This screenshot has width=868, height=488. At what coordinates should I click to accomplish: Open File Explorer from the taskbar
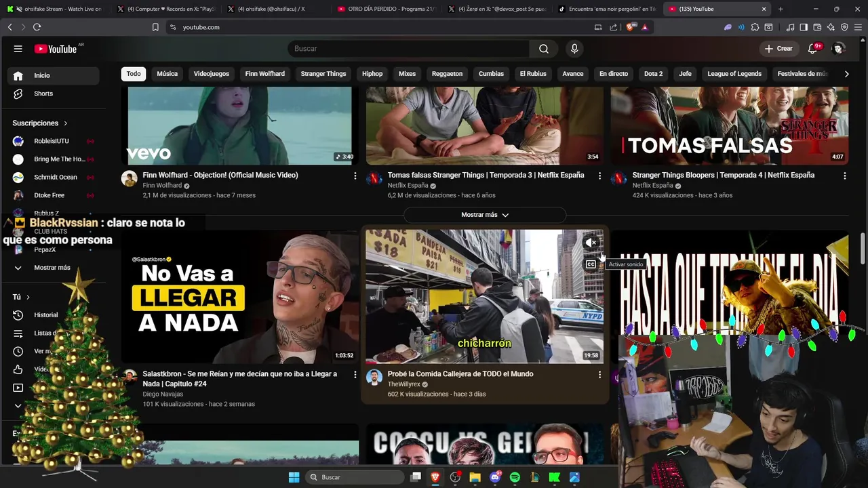475,477
